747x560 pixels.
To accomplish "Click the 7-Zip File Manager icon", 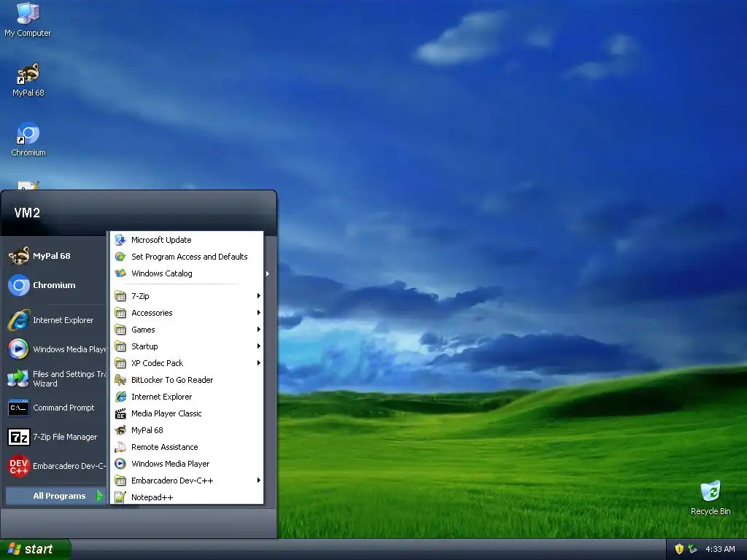I will [18, 437].
